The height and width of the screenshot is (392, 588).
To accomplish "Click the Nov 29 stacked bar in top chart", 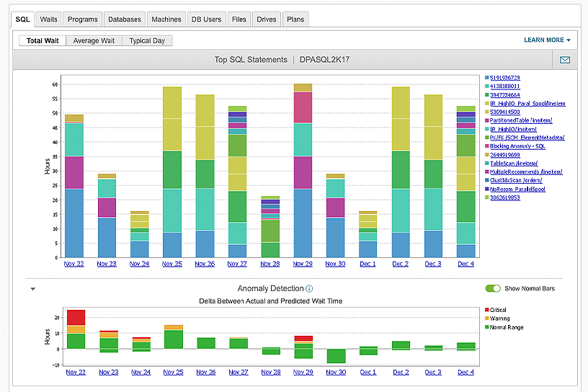I will (x=303, y=173).
